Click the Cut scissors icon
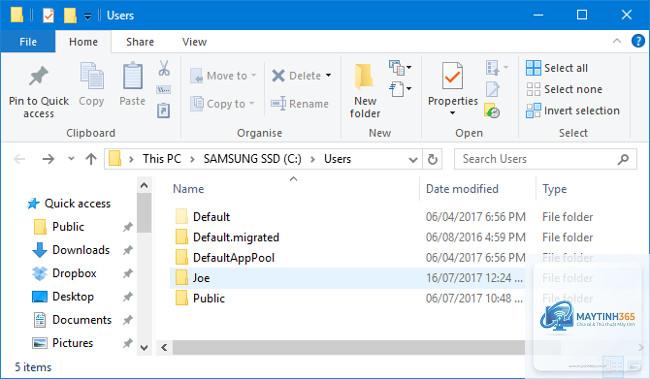This screenshot has height=379, width=650. point(164,68)
